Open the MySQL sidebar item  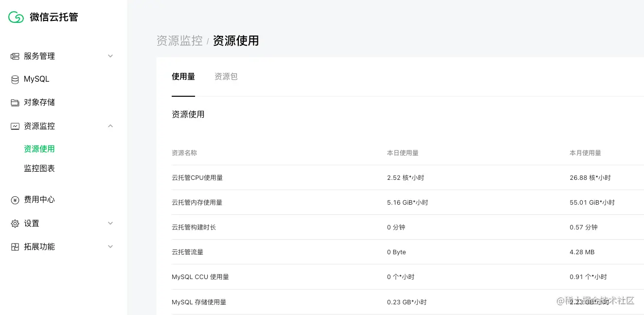point(36,79)
